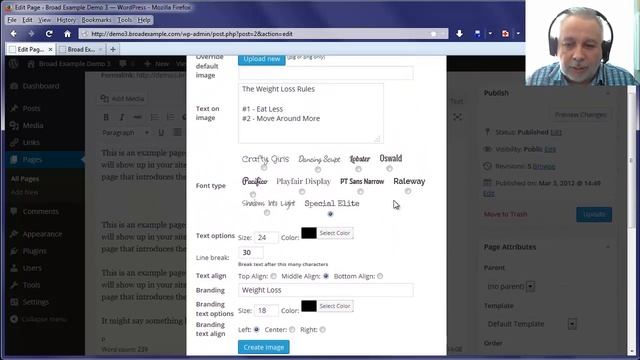Screen dimensions: 640x360
Task: Select the Crafty Girls font radio
Action: click(264, 168)
